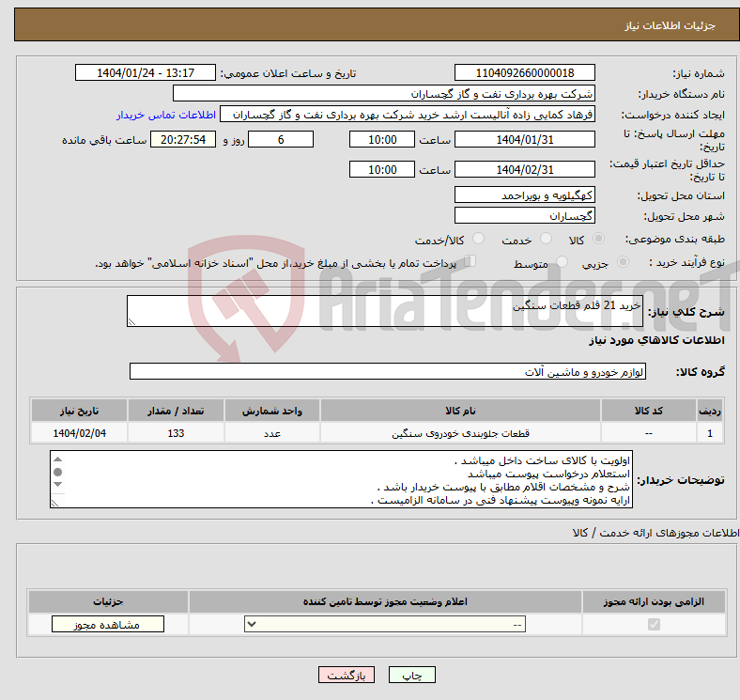The image size is (740, 700).
Task: Toggle the Islamic treasury payment checkbox
Action: (470, 262)
